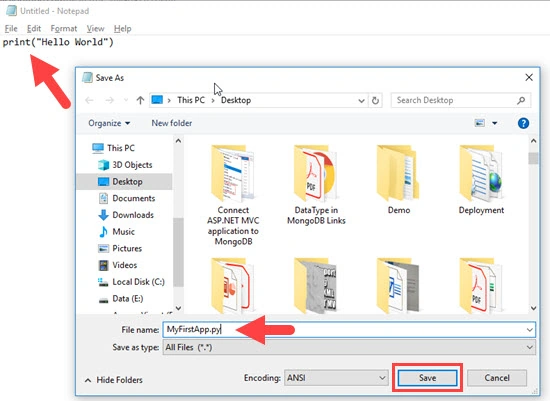The width and height of the screenshot is (550, 401).
Task: Select 3D Objects in the navigation tree
Action: (125, 165)
